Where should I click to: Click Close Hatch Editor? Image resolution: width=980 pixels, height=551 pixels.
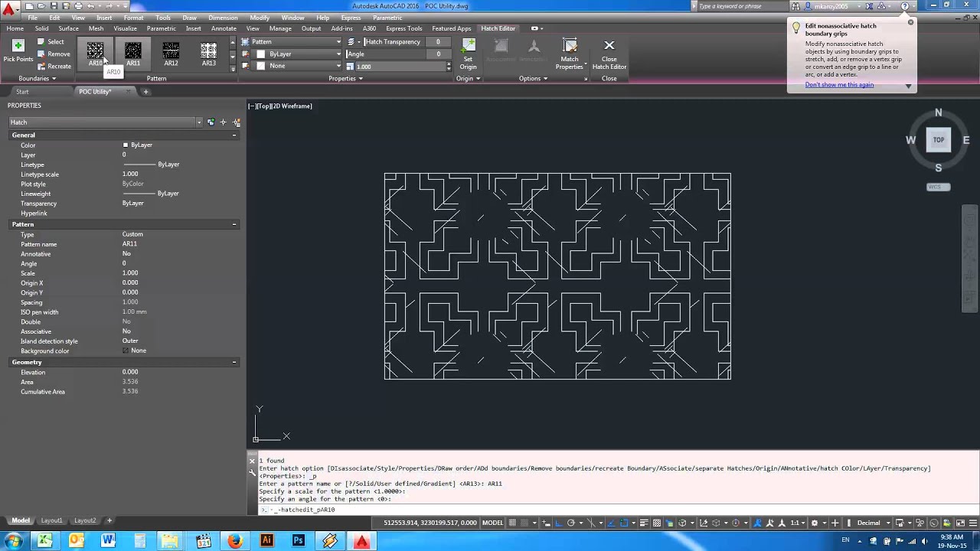(609, 54)
